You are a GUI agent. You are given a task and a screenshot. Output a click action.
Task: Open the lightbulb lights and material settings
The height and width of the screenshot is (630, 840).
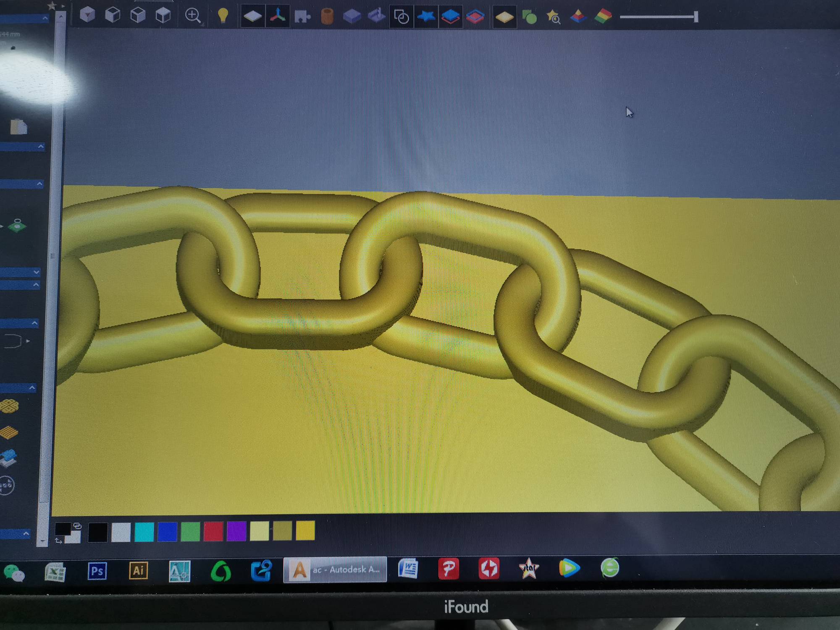pyautogui.click(x=223, y=16)
